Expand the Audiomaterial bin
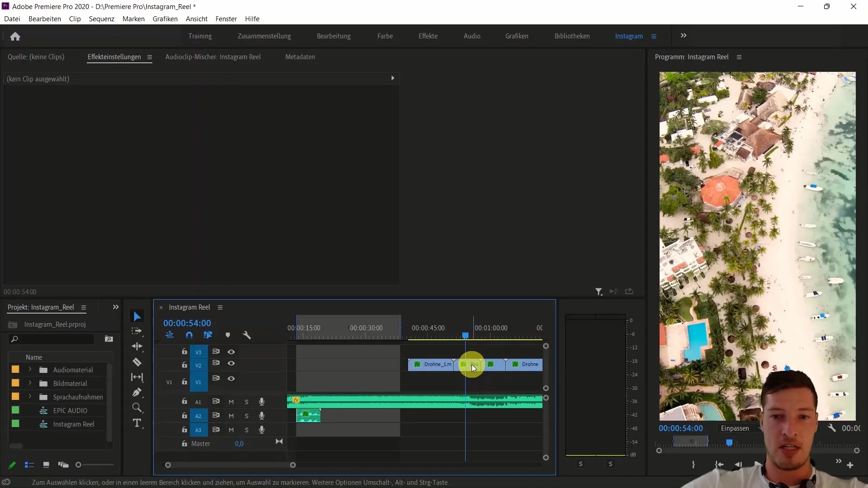This screenshot has height=488, width=868. pos(30,370)
